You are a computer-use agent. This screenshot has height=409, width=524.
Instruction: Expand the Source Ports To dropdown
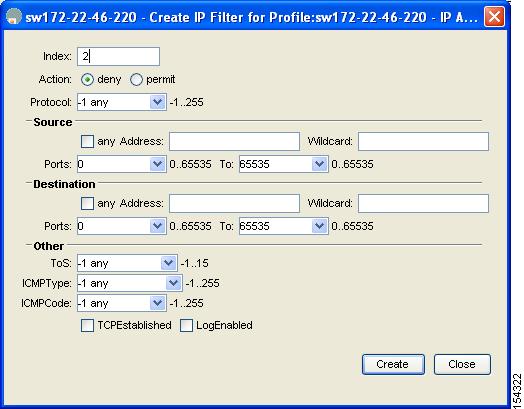tap(320, 164)
